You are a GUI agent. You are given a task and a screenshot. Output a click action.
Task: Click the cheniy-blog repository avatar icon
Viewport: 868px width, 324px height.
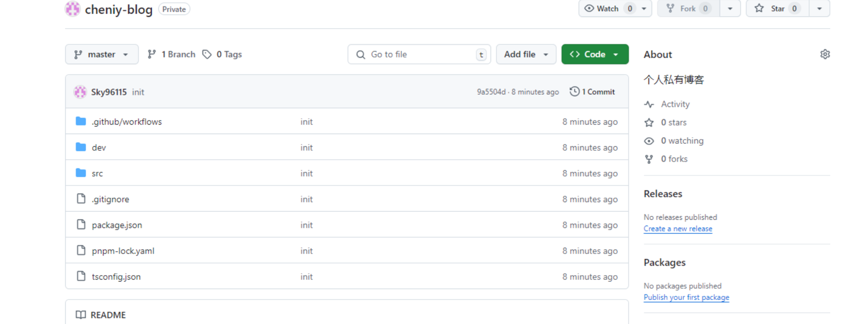click(73, 9)
